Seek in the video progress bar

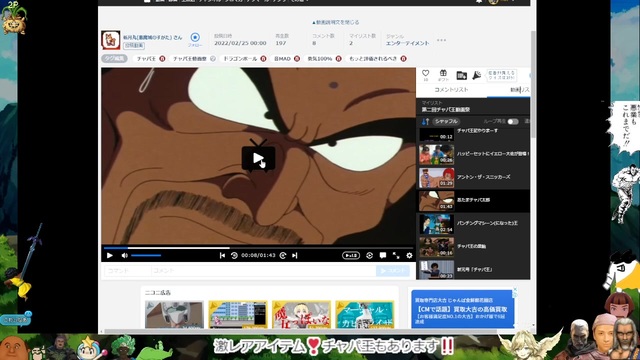point(258,248)
